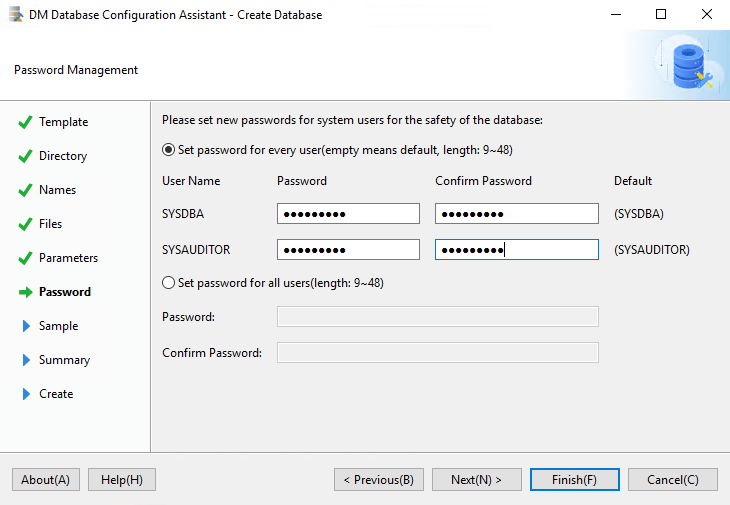
Task: Click the green checkmark beside Names
Action: [x=25, y=190]
